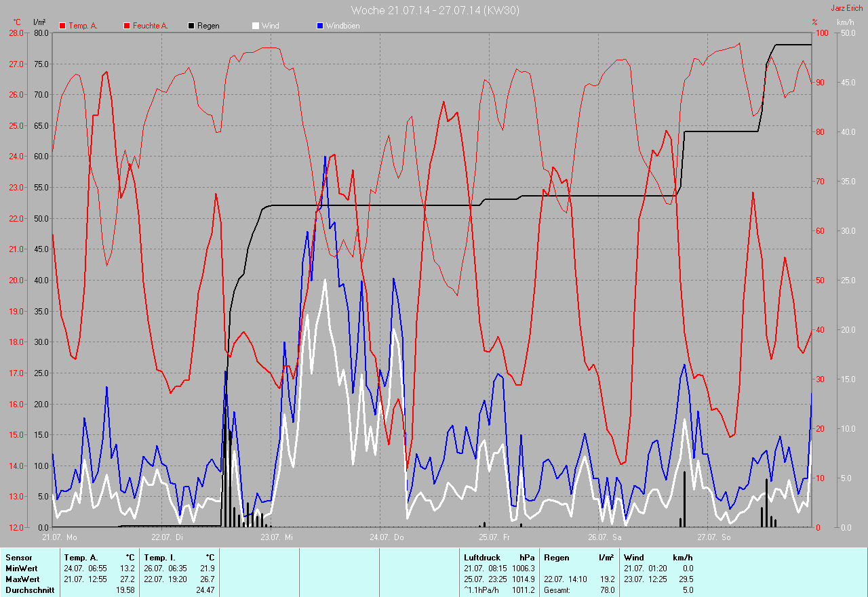The height and width of the screenshot is (597, 868).
Task: Click the 'Wind' table column header
Action: 634,558
